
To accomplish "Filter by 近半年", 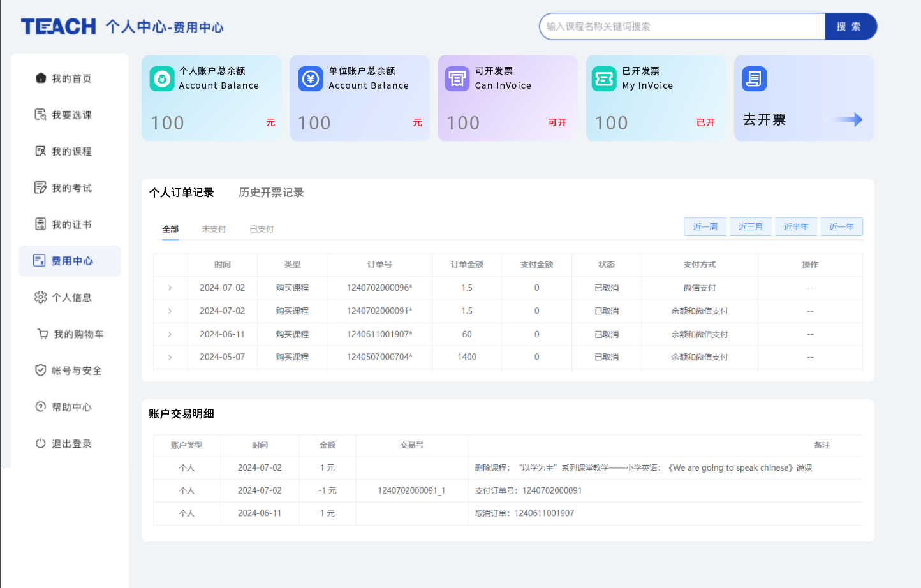I will click(796, 226).
